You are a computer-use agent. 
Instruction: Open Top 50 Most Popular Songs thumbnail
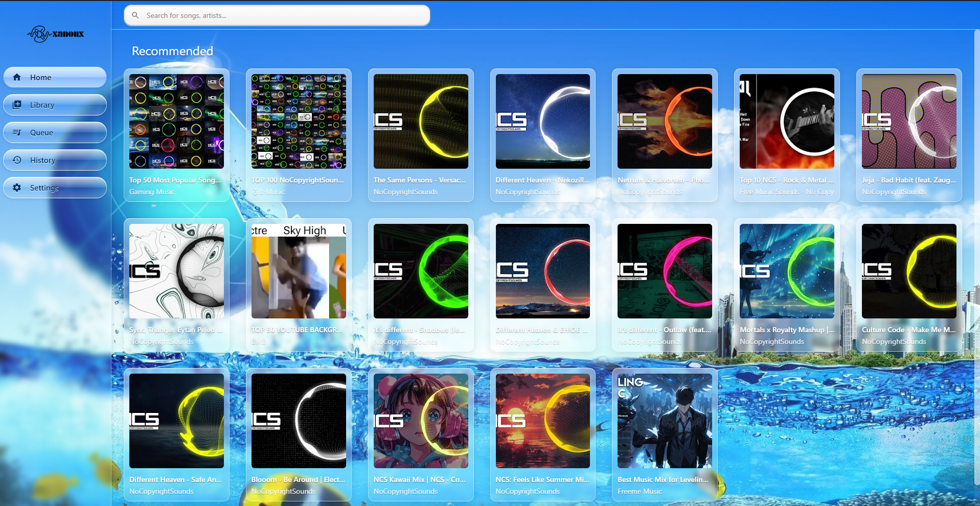pos(176,121)
